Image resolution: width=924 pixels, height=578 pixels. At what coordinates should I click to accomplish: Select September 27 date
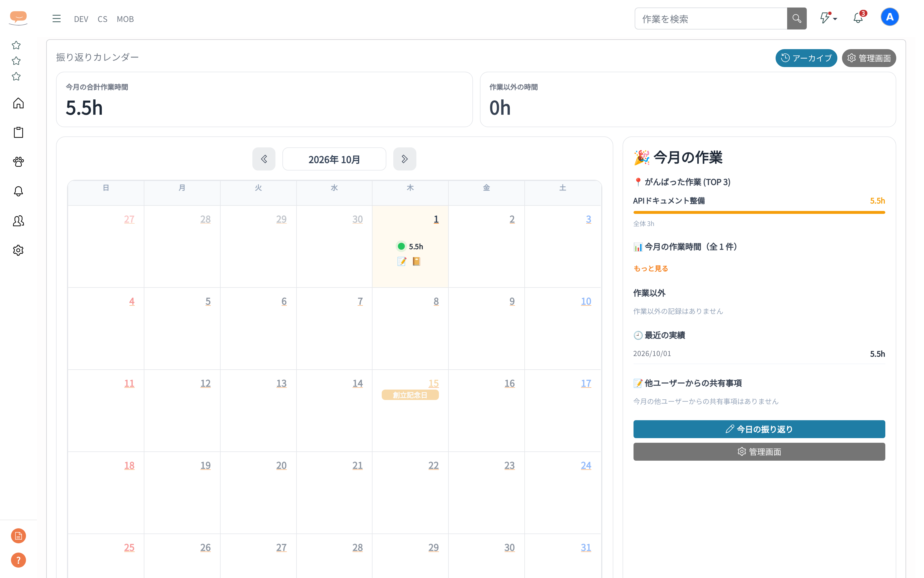(129, 219)
